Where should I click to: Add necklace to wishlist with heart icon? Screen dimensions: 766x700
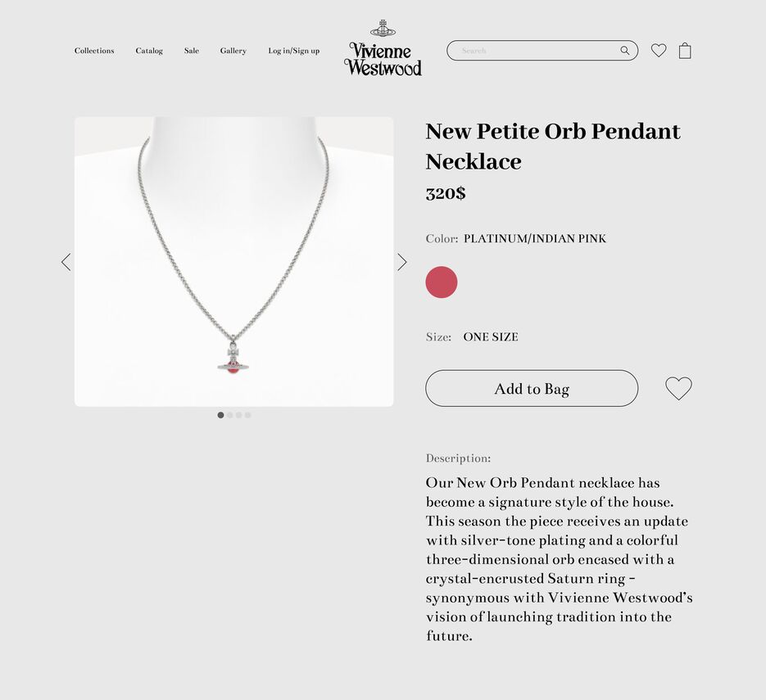tap(678, 389)
